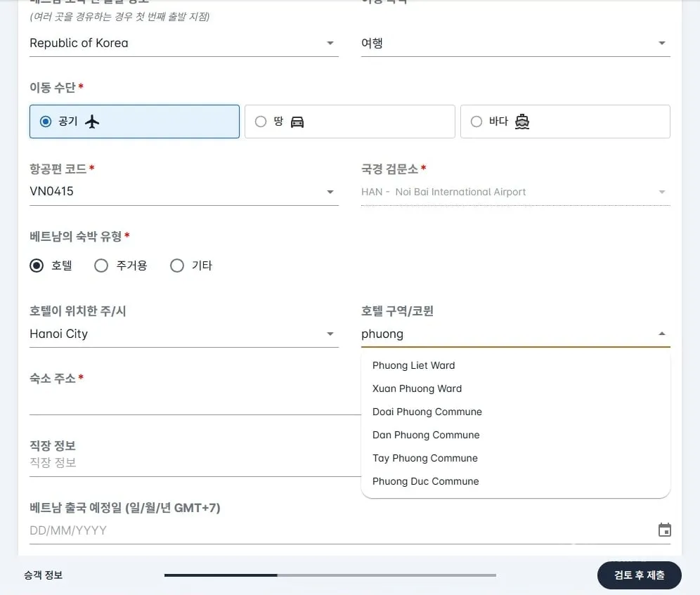
Task: Choose 기타 accommodation type
Action: (x=177, y=266)
